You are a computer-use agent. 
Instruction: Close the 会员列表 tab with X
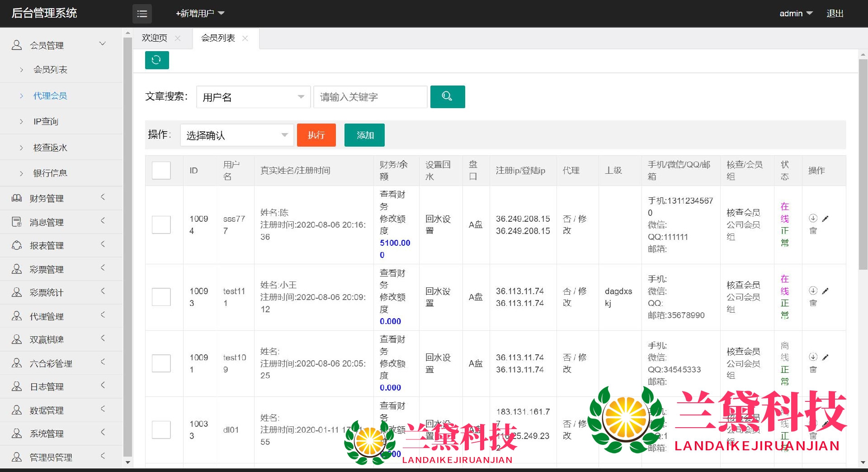click(x=245, y=38)
